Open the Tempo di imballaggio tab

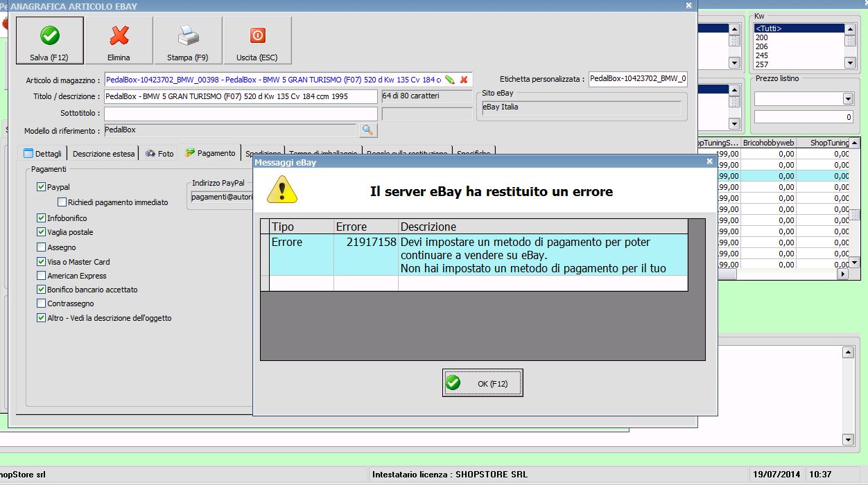coord(323,153)
